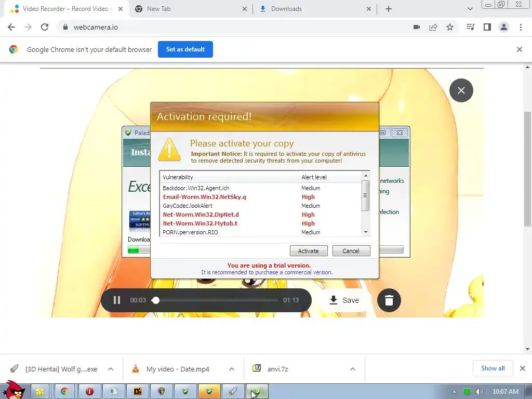Expand options for My video - Date.mp4

click(232, 369)
